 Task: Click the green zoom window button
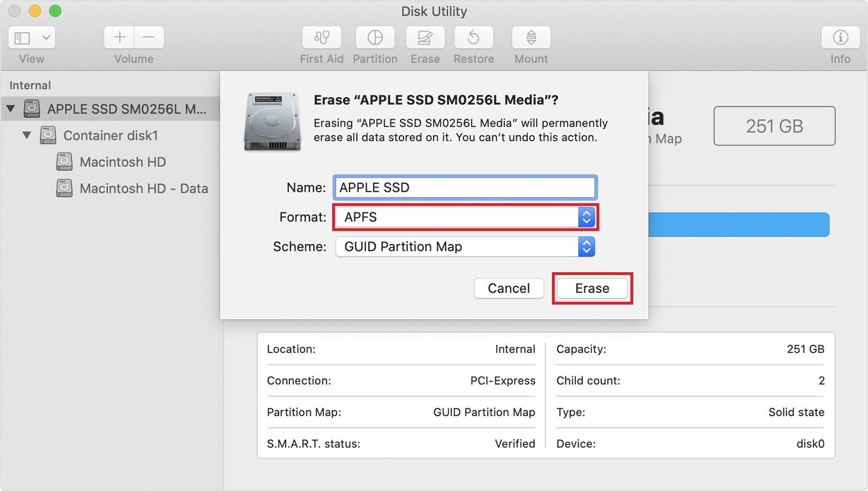point(55,11)
